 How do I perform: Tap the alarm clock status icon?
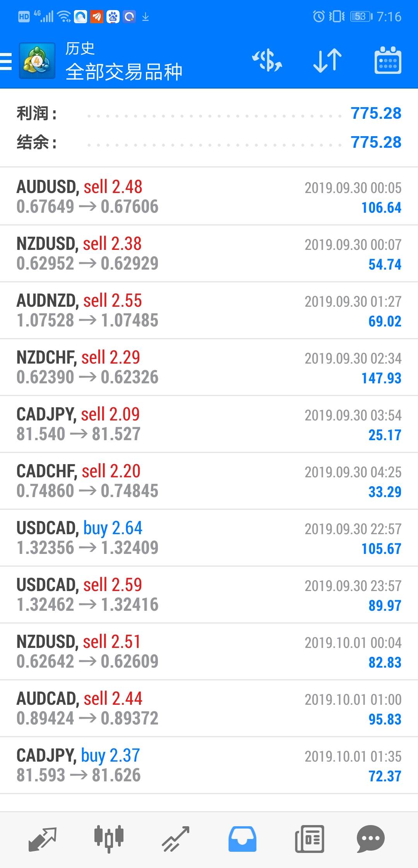pyautogui.click(x=319, y=17)
